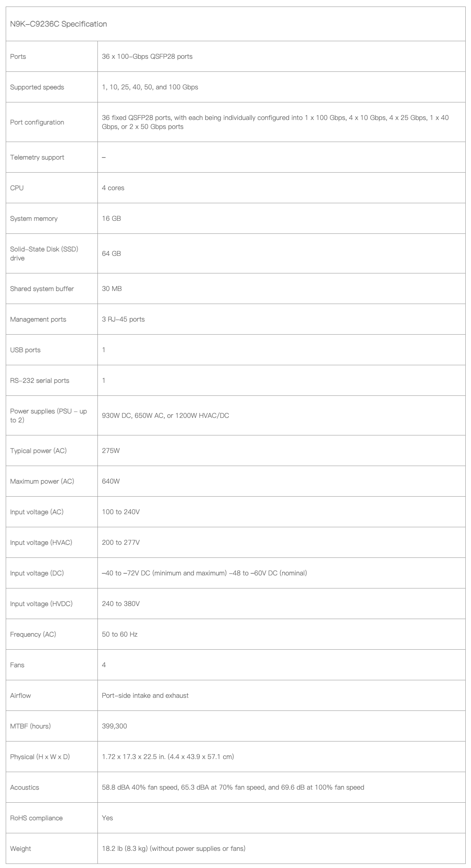
Task: Click the CPU 4 cores value
Action: 113,188
